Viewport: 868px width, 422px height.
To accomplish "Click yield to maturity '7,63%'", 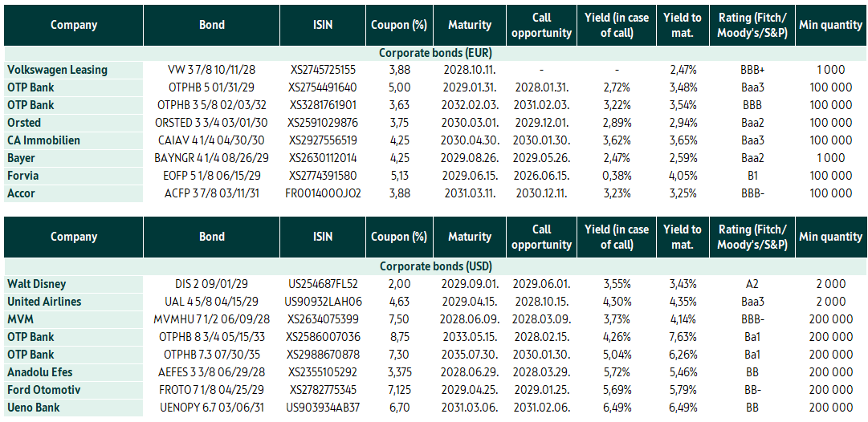I will click(682, 338).
